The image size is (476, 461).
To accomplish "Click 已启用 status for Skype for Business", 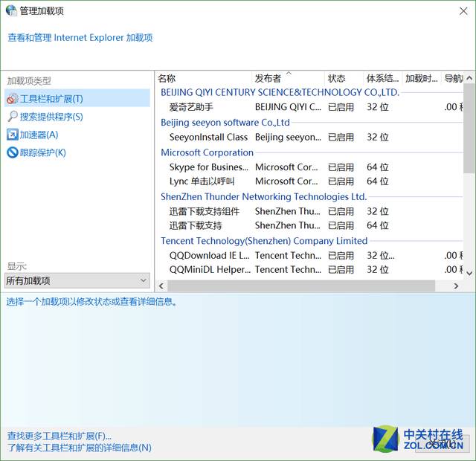I will [x=341, y=167].
